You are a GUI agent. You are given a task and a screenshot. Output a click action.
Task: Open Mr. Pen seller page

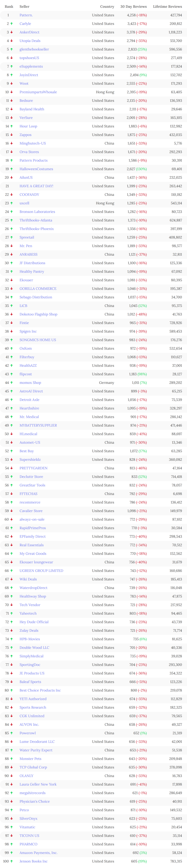[x=26, y=246]
